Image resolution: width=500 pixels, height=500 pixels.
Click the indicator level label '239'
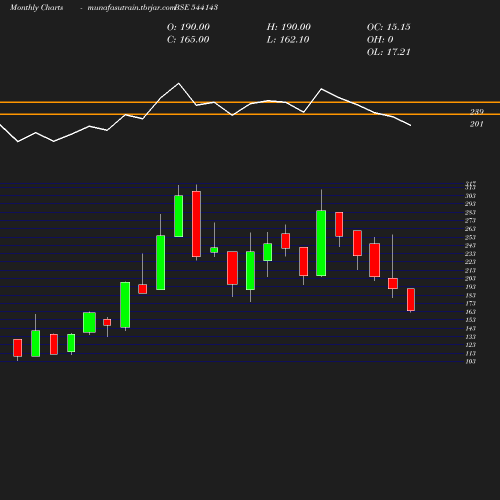coord(477,112)
